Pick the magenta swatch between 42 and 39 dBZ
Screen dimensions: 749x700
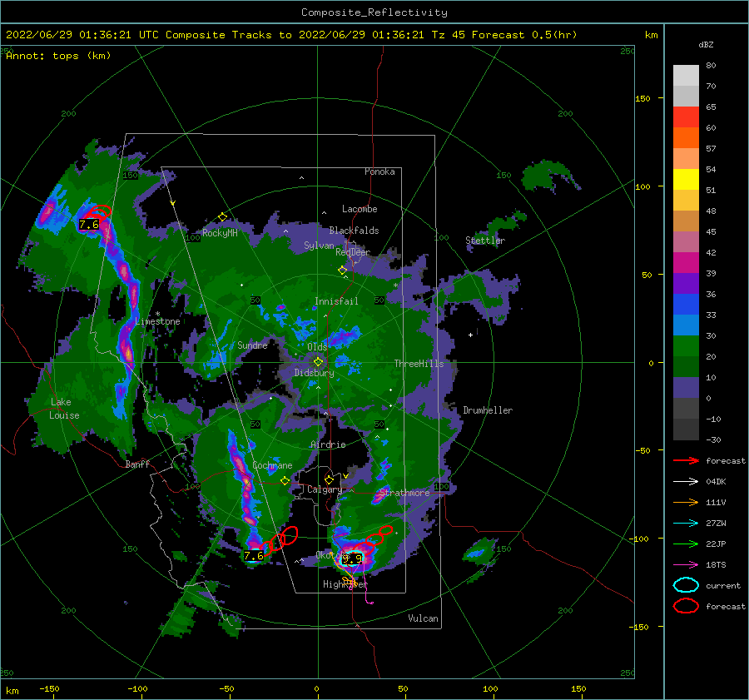point(686,263)
